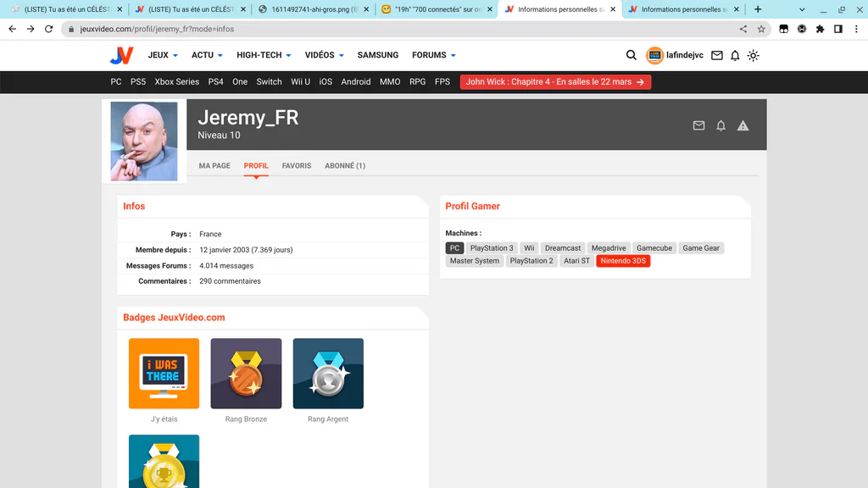Expand the FORUMS dropdown menu
The width and height of the screenshot is (868, 488).
click(434, 55)
